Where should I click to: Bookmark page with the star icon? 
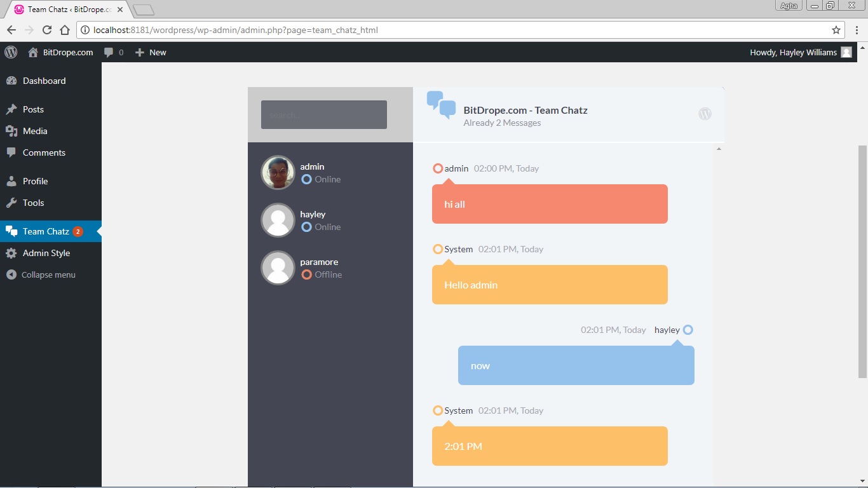[x=836, y=30]
